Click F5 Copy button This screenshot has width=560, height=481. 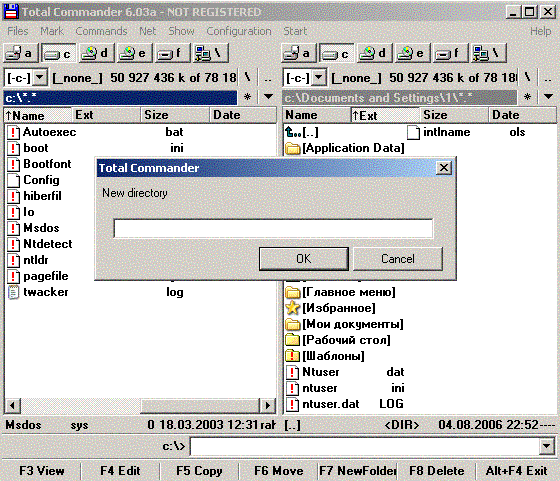tap(199, 471)
